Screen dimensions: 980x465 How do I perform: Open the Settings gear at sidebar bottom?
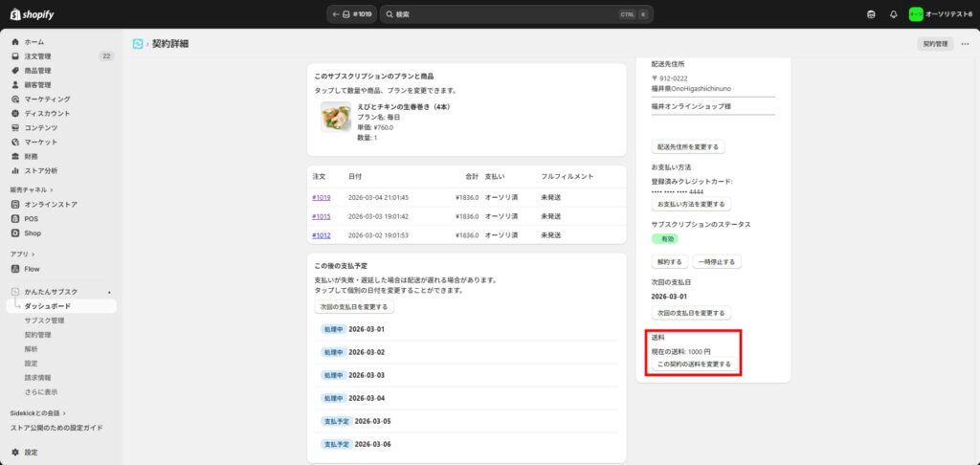(x=15, y=452)
